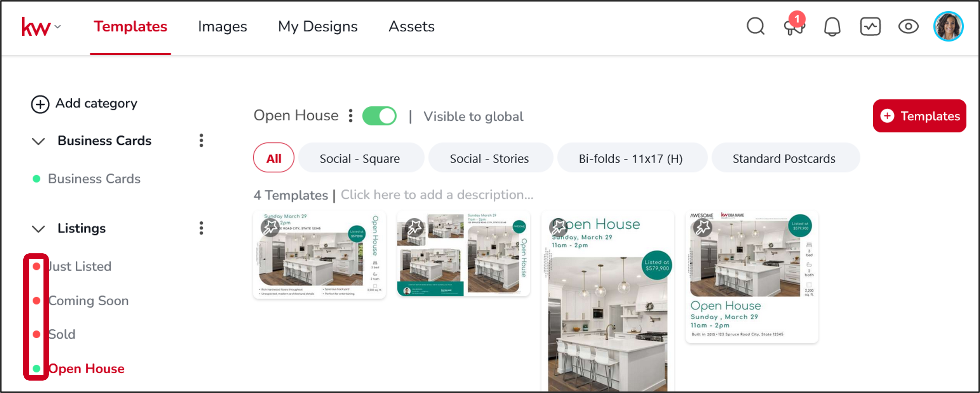The width and height of the screenshot is (980, 393).
Task: Collapse the Listings category chevron
Action: coord(38,229)
